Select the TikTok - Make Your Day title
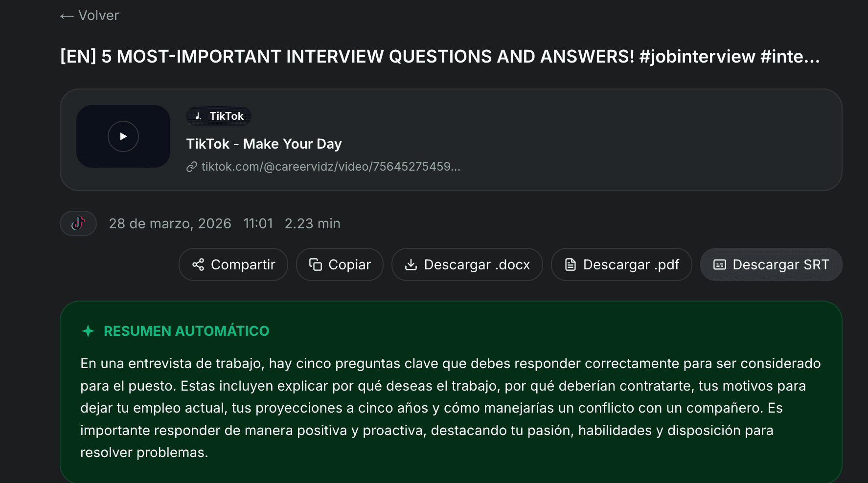 tap(264, 144)
